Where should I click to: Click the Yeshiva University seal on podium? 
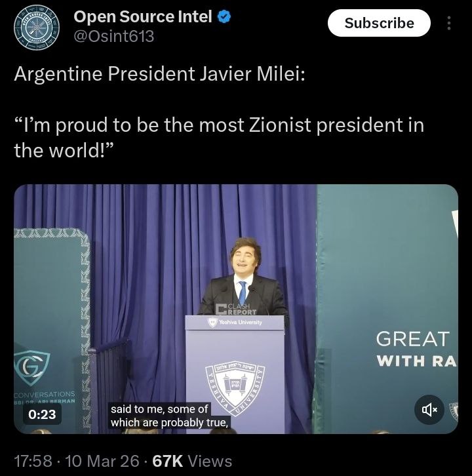coord(235,386)
